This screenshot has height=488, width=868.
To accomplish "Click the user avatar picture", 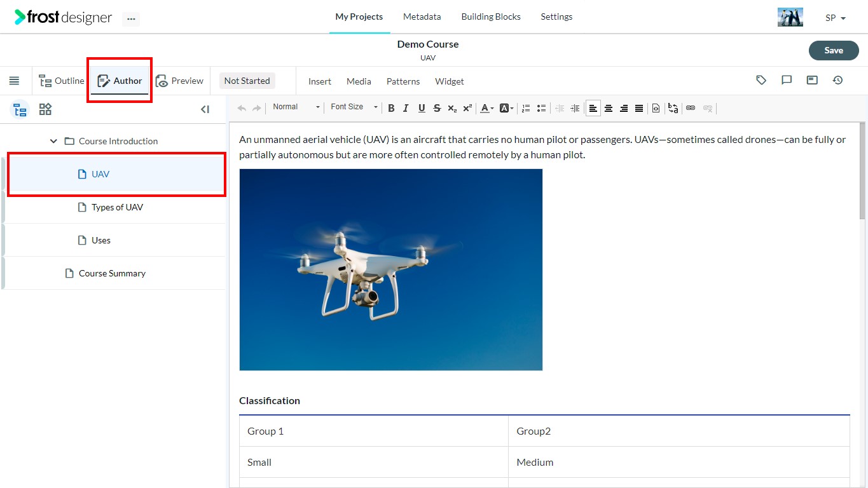I will point(790,17).
